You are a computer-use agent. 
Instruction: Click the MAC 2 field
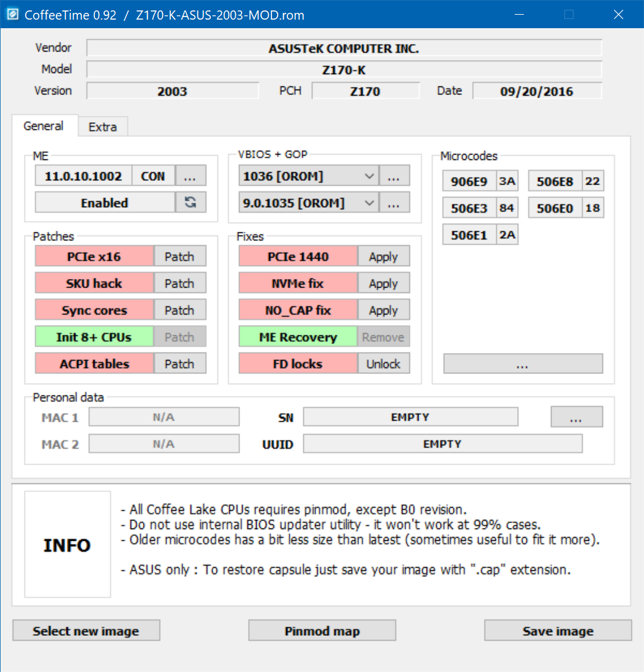(x=164, y=443)
